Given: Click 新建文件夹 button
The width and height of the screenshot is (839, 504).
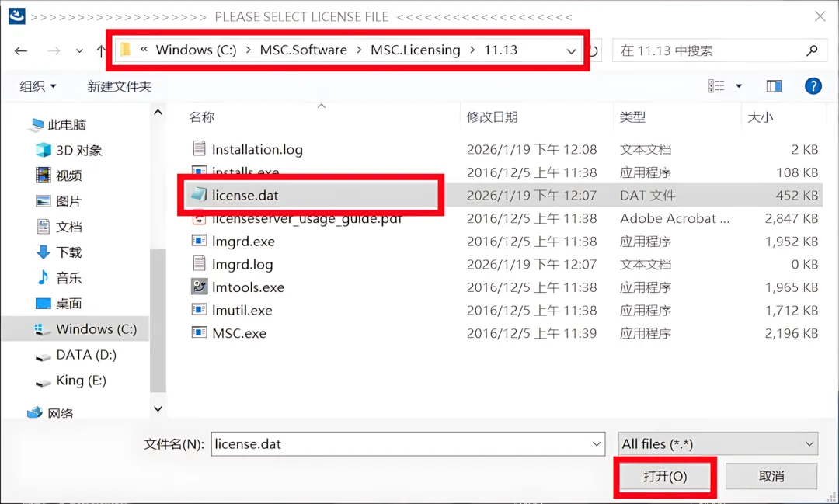Looking at the screenshot, I should coord(120,86).
